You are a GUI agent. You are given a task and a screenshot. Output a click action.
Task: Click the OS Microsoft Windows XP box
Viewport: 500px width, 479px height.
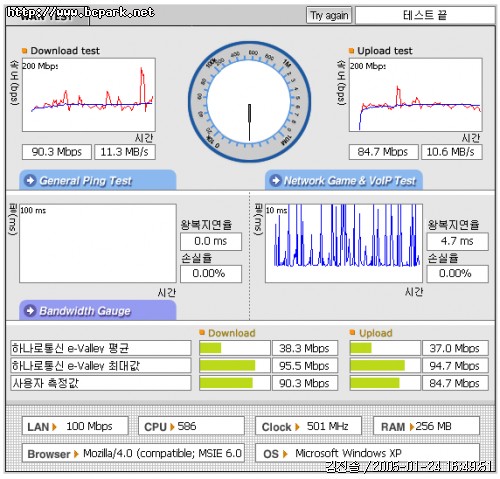pos(367,453)
